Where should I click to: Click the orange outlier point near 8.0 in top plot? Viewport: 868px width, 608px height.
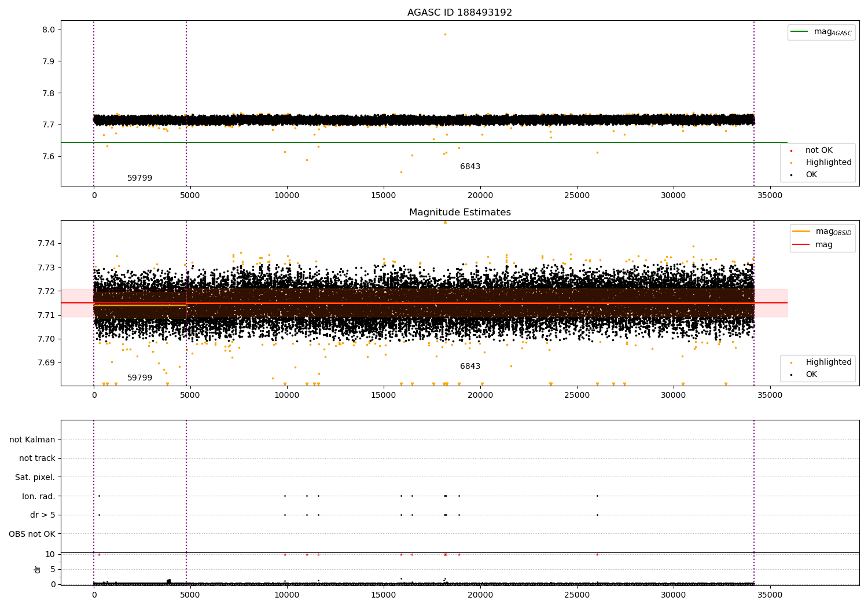point(445,34)
